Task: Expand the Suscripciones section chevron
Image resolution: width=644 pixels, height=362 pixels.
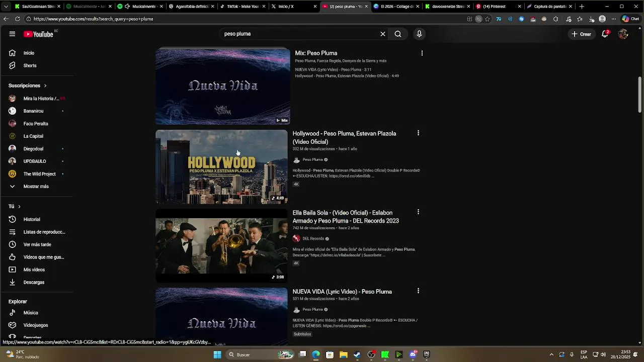Action: coord(45,86)
